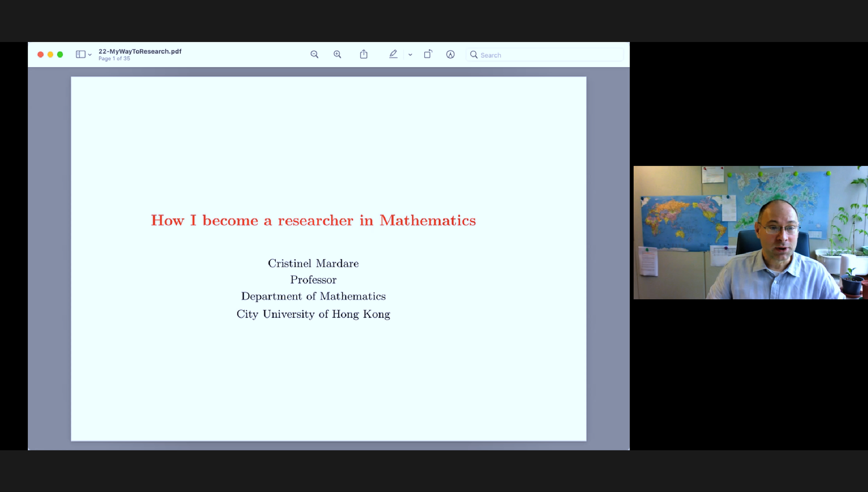Click the red slide title heading
The height and width of the screenshot is (492, 868).
click(313, 220)
